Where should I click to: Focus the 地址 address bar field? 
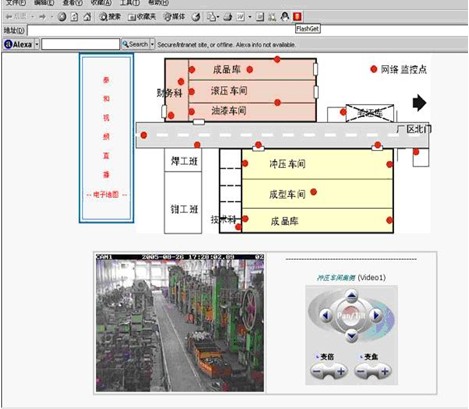[x=248, y=30]
